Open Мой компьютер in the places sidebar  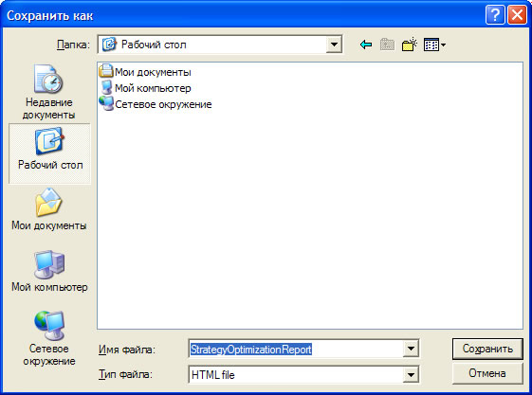(49, 271)
